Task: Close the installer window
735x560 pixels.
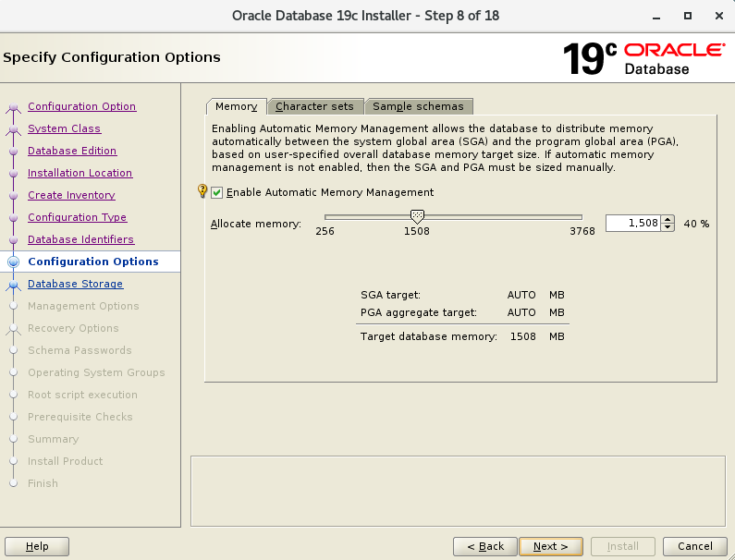Action: (x=719, y=16)
